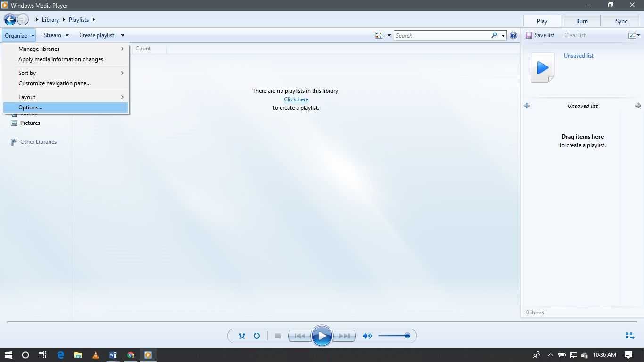Adjust the volume slider
Screen dimensions: 644x362
[394, 336]
